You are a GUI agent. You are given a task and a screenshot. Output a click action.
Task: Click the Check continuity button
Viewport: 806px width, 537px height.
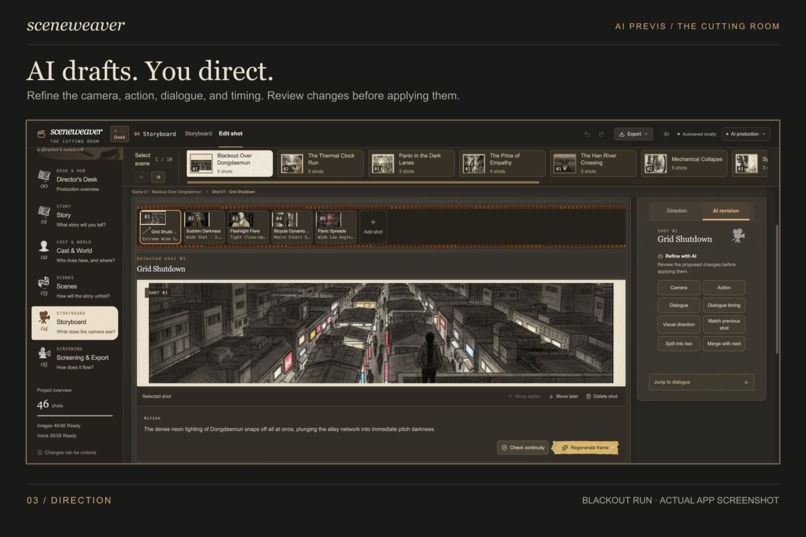tap(523, 448)
